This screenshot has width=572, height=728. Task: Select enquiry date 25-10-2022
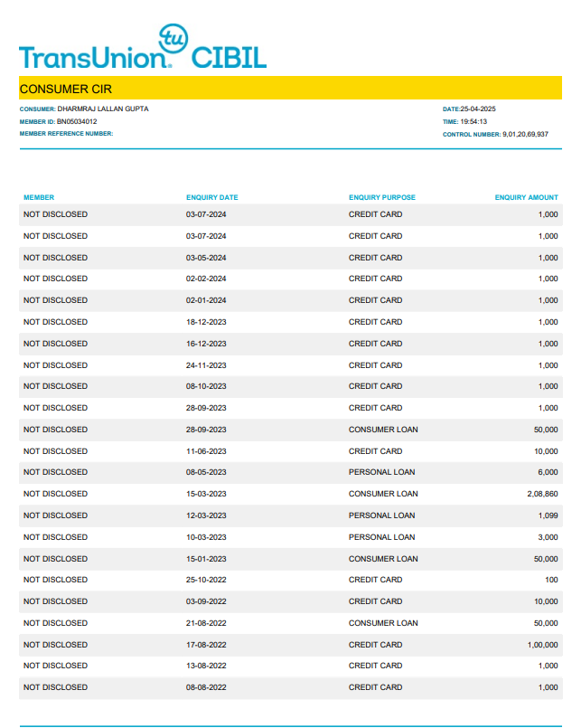206,580
